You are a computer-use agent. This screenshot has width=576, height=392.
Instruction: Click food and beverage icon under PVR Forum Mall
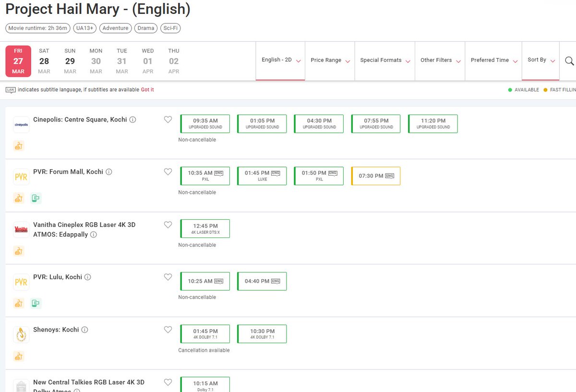tap(19, 198)
